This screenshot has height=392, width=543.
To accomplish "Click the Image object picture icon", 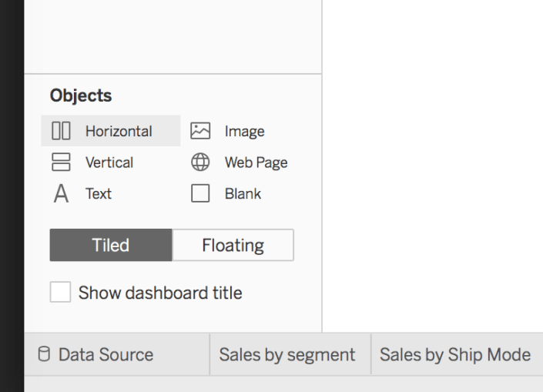I will coord(200,131).
